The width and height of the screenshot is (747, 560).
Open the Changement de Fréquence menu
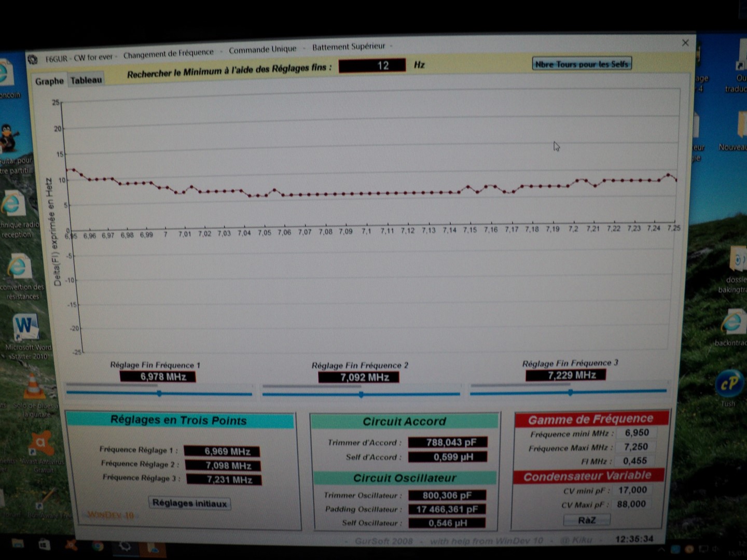click(168, 53)
